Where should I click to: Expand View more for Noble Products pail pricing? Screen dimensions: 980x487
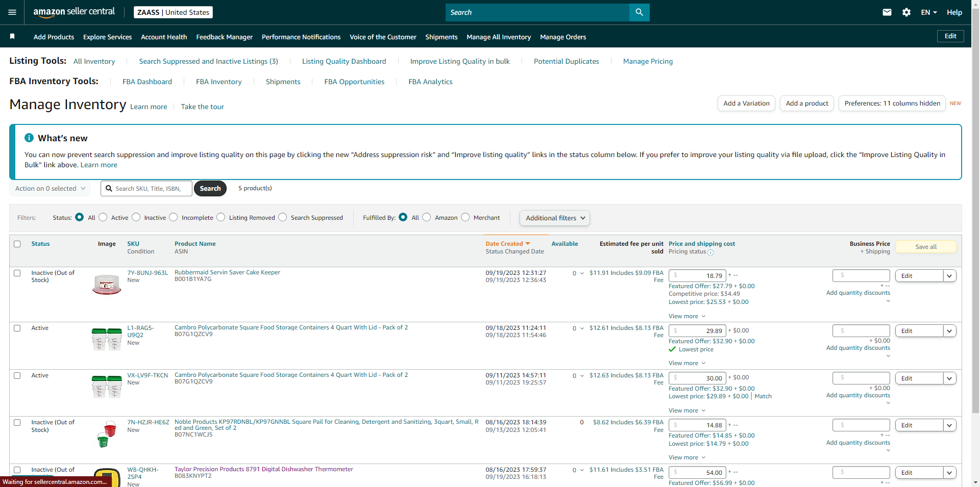(687, 457)
